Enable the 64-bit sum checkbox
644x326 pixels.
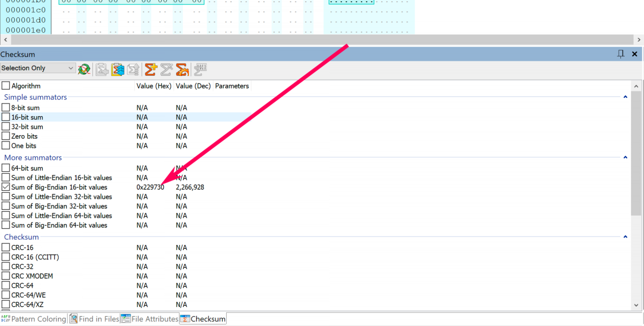[x=6, y=168]
